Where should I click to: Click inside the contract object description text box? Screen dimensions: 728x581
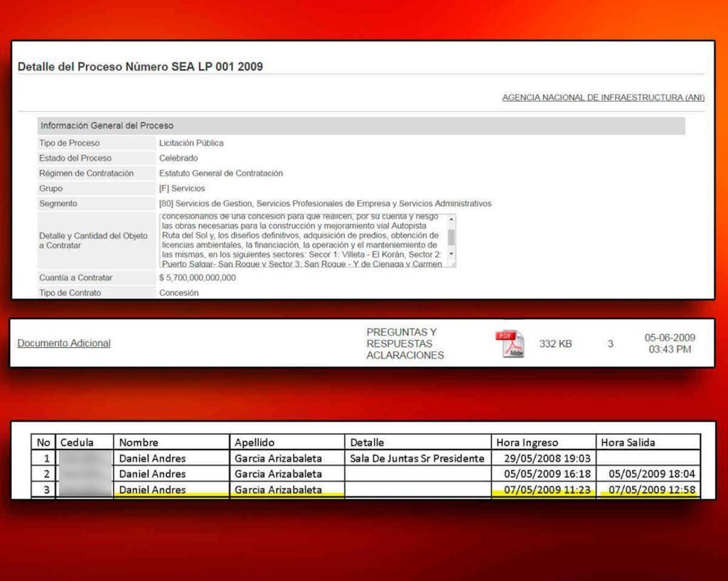click(x=302, y=240)
